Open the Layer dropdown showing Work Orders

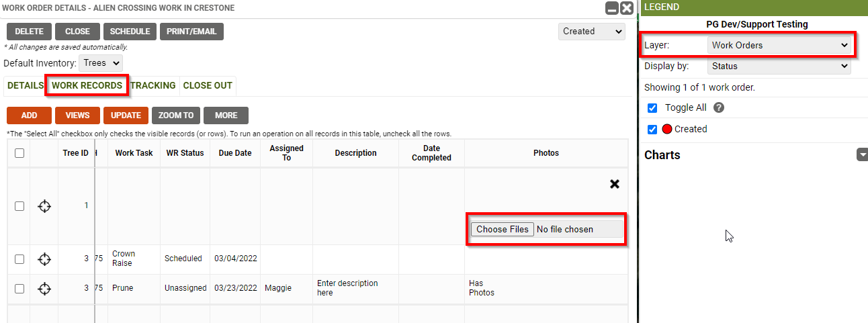779,45
